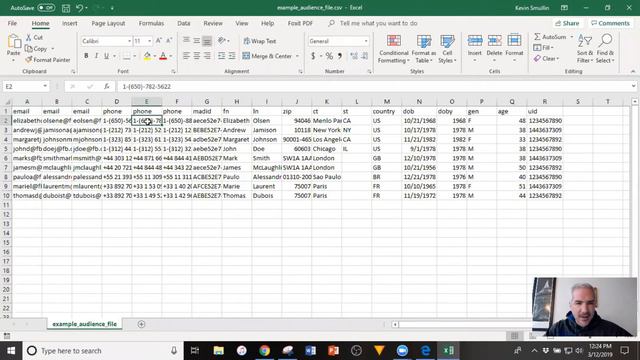This screenshot has width=640, height=360.
Task: Open the Fill dropdown
Action: pyautogui.click(x=544, y=48)
